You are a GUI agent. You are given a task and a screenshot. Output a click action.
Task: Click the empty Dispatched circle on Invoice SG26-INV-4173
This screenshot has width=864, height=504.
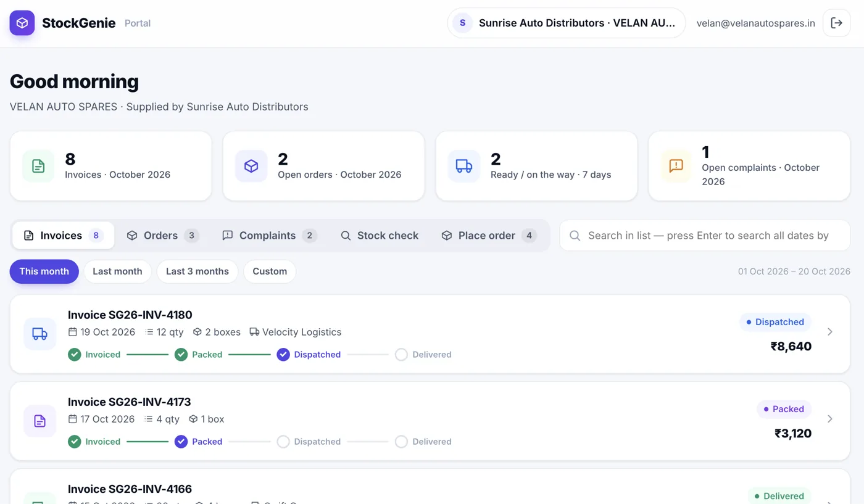[x=283, y=442]
